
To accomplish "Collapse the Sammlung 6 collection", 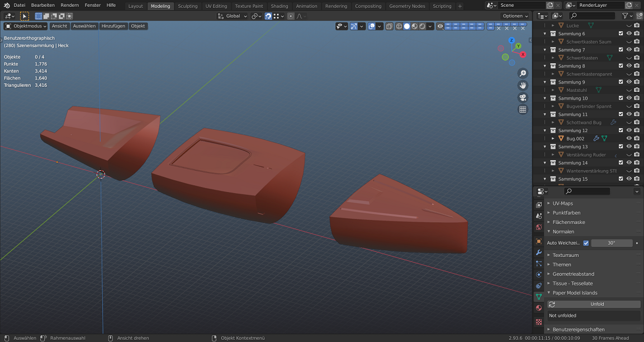I will tap(545, 34).
